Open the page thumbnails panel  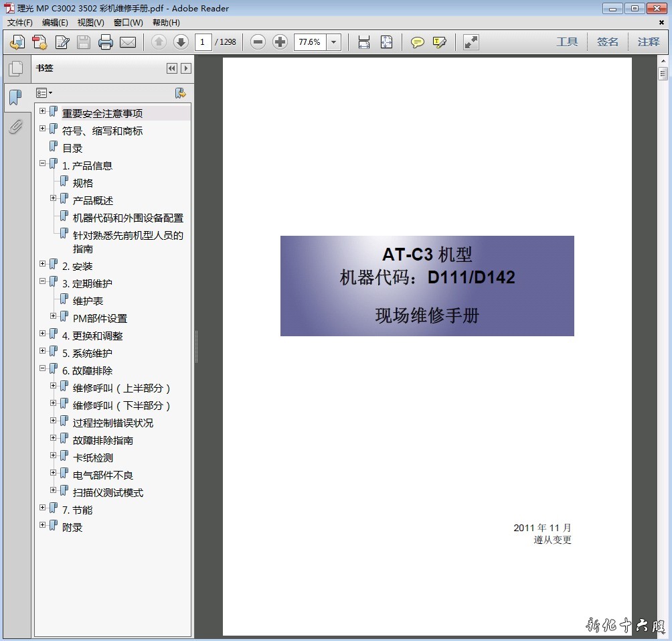tap(15, 69)
